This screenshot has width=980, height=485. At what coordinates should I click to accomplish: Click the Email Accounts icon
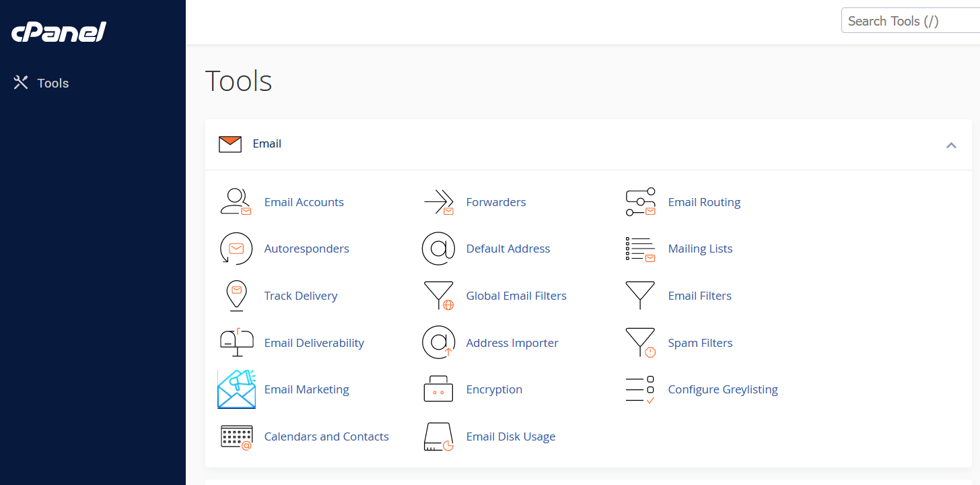(x=236, y=202)
